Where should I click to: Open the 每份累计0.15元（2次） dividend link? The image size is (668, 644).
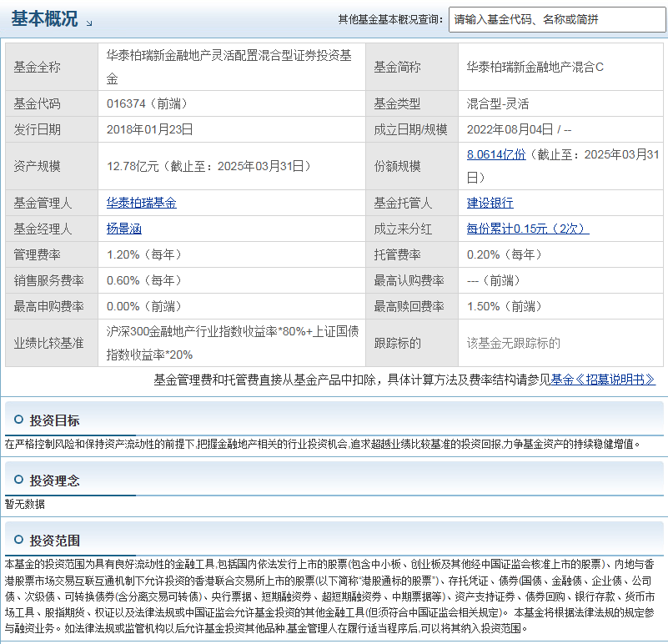click(528, 229)
